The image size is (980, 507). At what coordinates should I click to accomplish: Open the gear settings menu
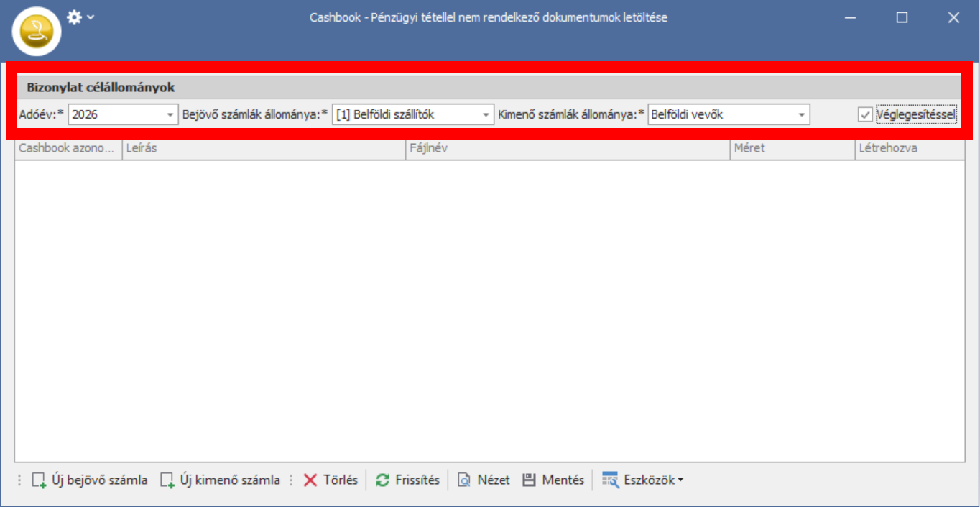tap(74, 17)
